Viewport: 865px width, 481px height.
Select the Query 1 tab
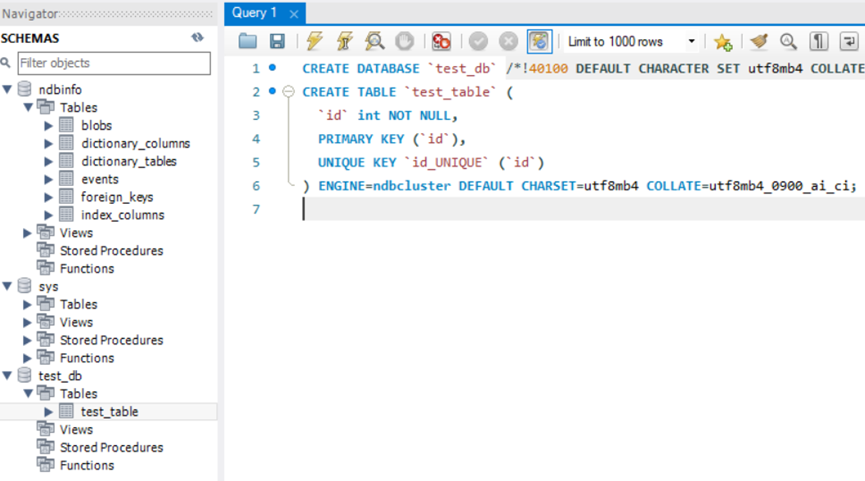[x=254, y=13]
